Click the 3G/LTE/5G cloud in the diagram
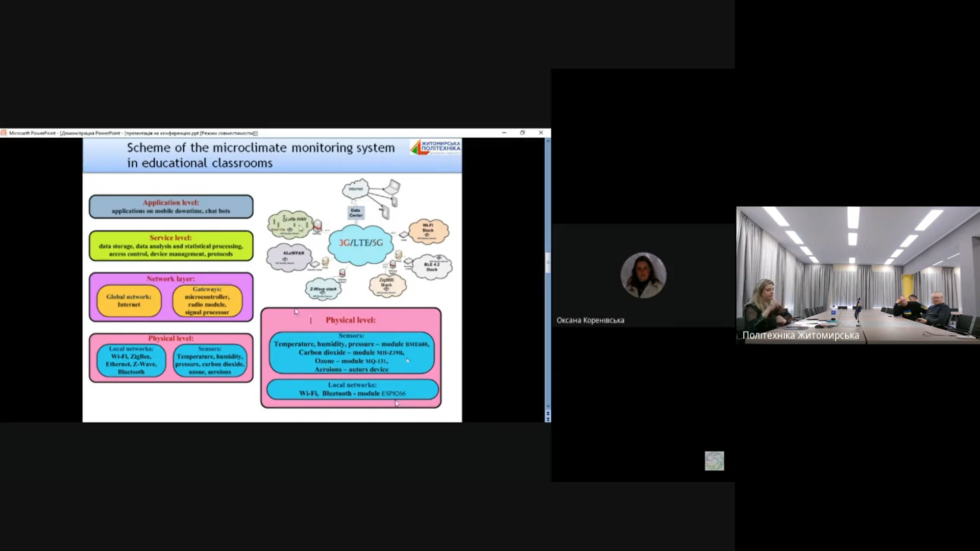The width and height of the screenshot is (980, 551). click(361, 244)
